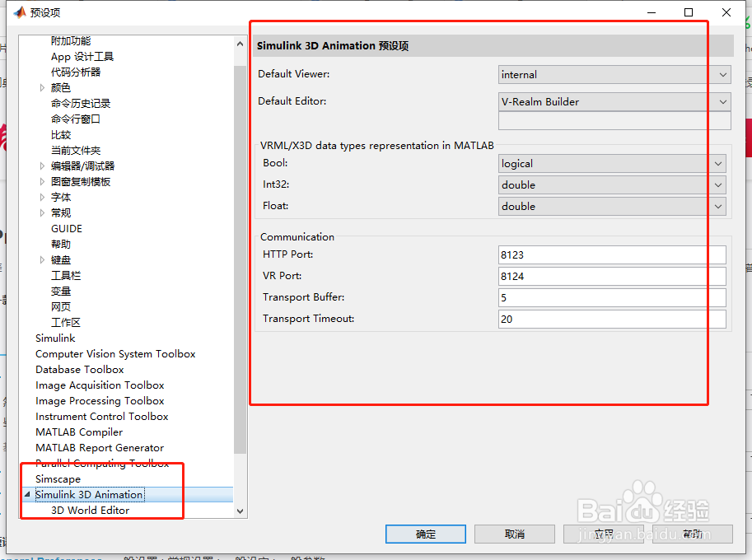752x560 pixels.
Task: Click the VR Port input field
Action: tap(612, 277)
